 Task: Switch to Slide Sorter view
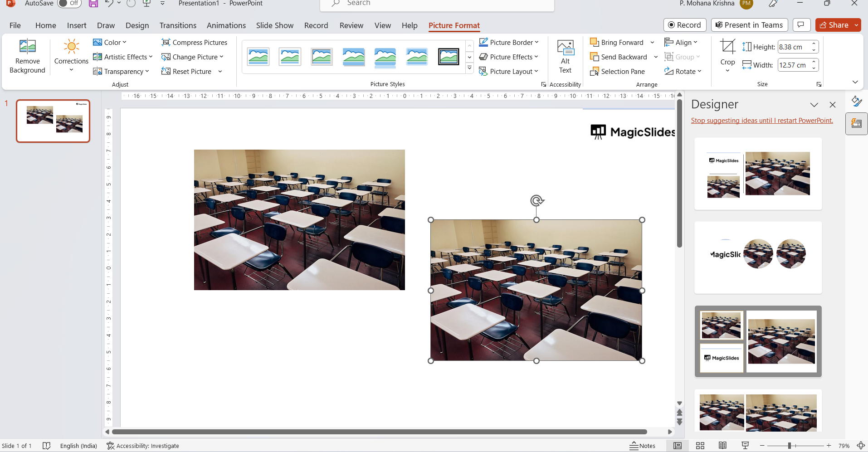pyautogui.click(x=700, y=446)
